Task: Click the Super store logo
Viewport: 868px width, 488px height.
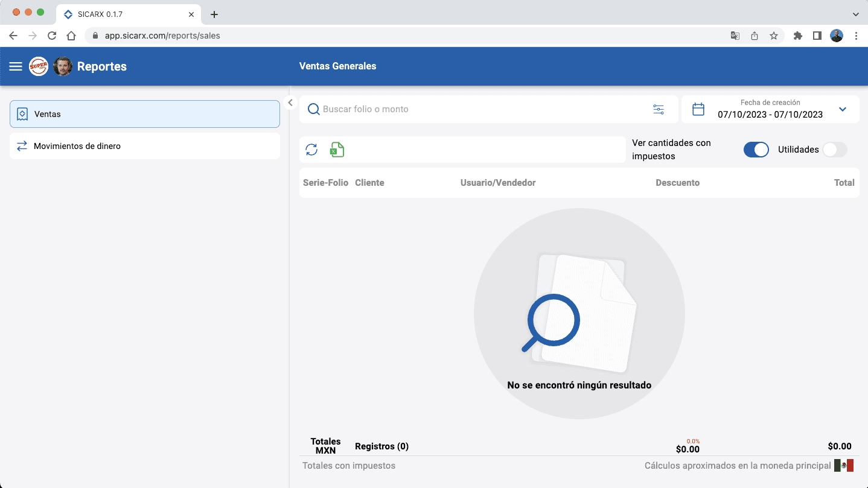Action: pos(39,66)
